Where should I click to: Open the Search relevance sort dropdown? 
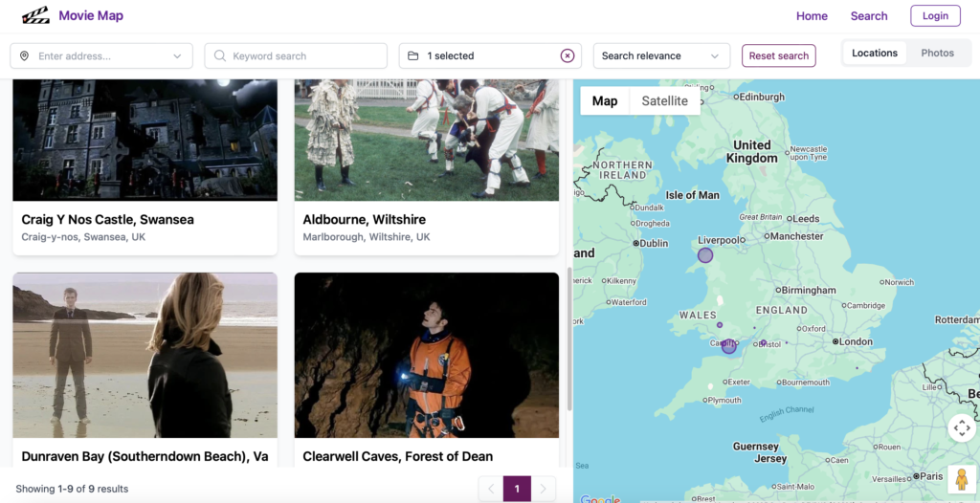pos(660,56)
